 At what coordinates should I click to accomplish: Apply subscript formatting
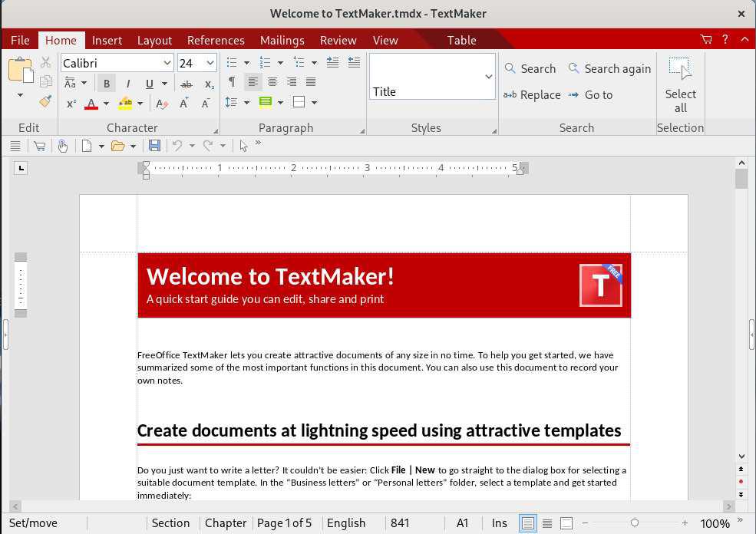click(x=210, y=84)
